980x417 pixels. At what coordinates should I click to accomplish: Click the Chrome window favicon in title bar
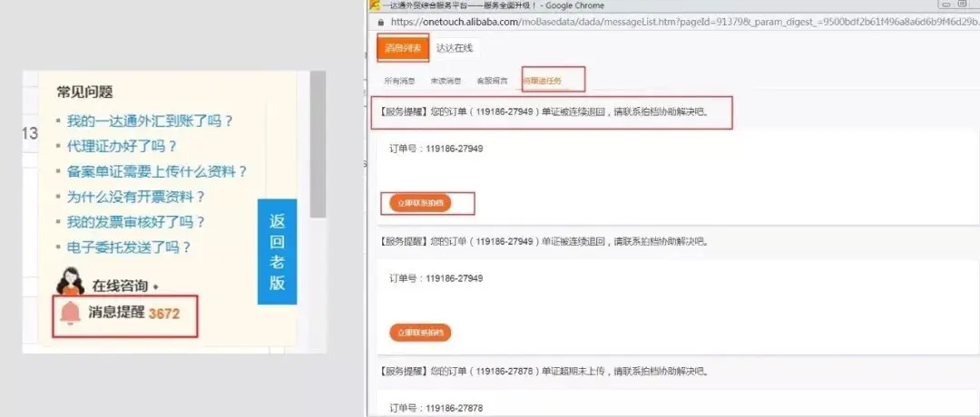tap(374, 5)
